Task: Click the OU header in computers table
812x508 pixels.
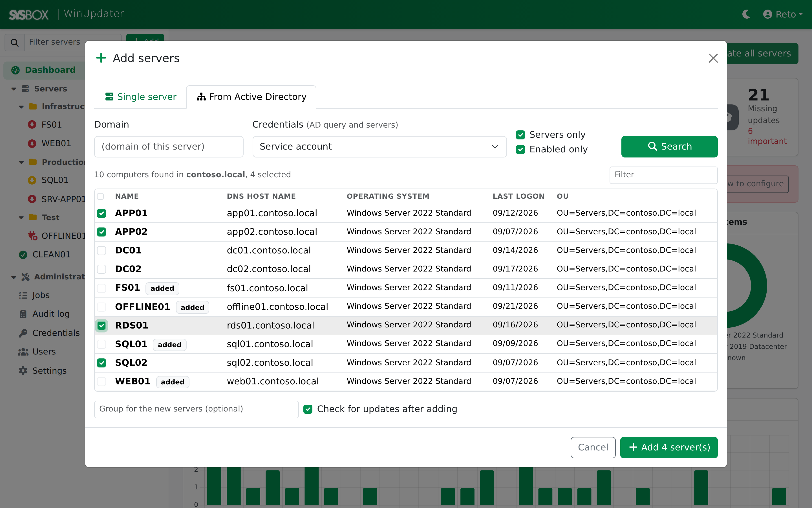Action: point(562,196)
